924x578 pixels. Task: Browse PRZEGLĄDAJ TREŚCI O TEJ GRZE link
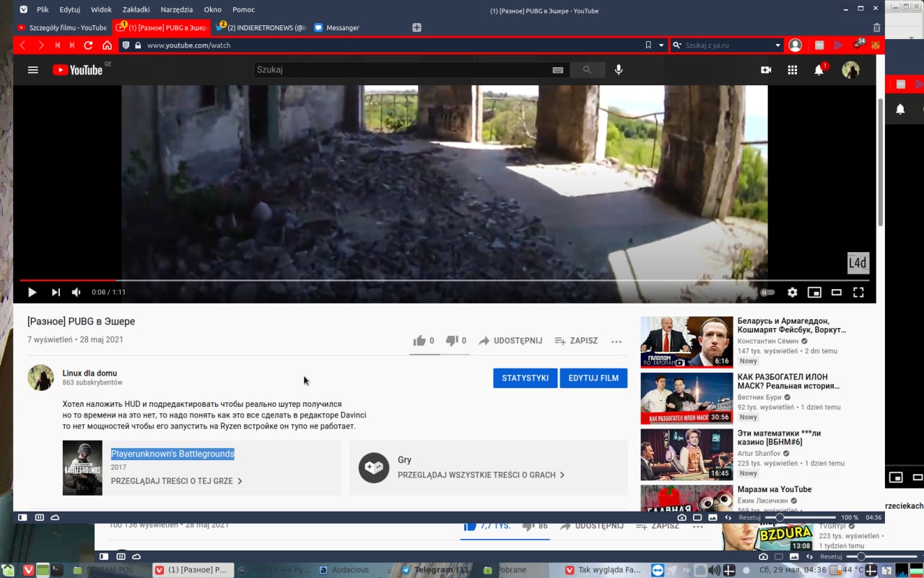pyautogui.click(x=177, y=480)
